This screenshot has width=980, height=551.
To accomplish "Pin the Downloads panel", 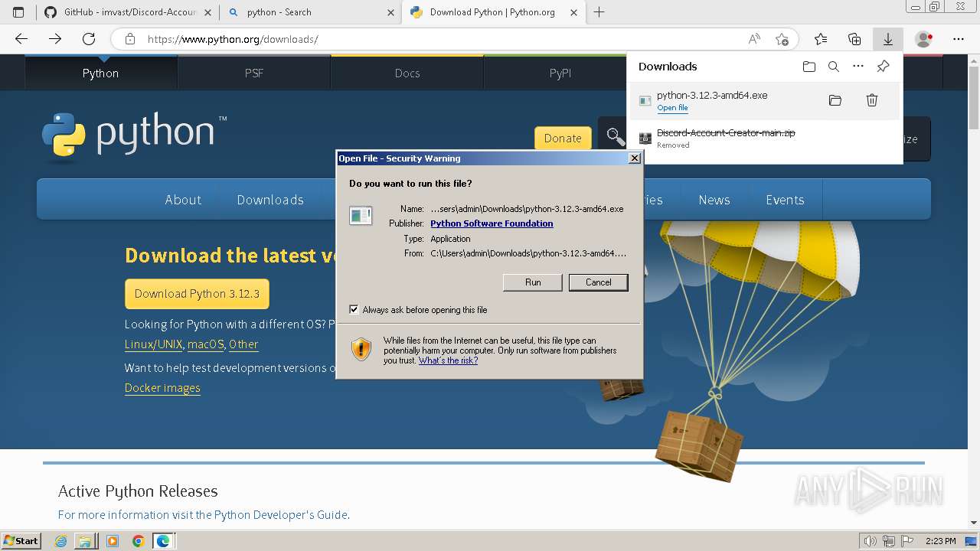I will [883, 67].
